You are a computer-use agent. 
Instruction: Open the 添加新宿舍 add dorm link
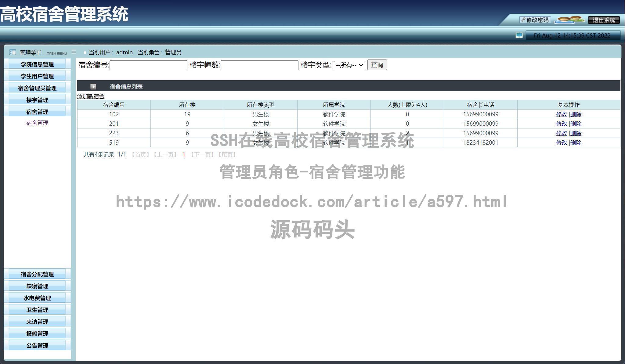90,96
